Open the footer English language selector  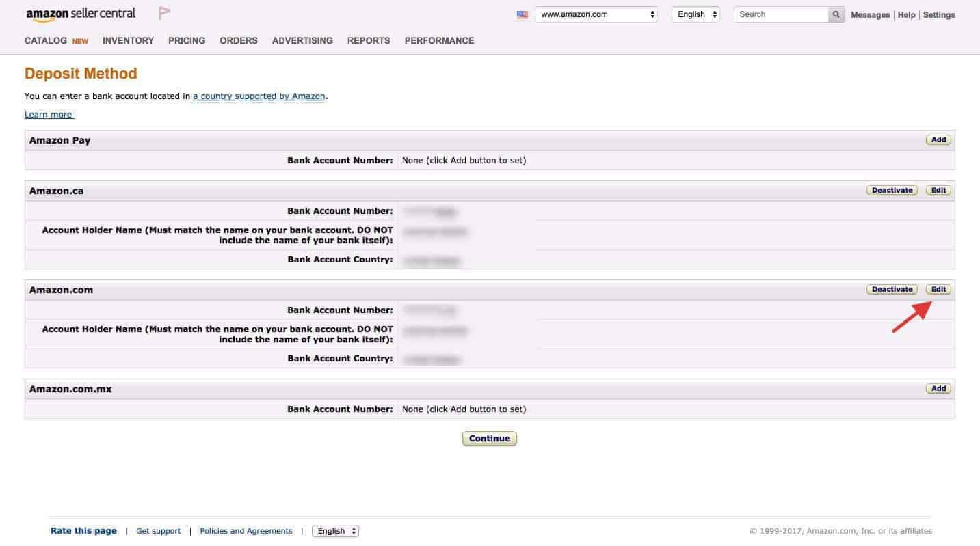click(334, 530)
